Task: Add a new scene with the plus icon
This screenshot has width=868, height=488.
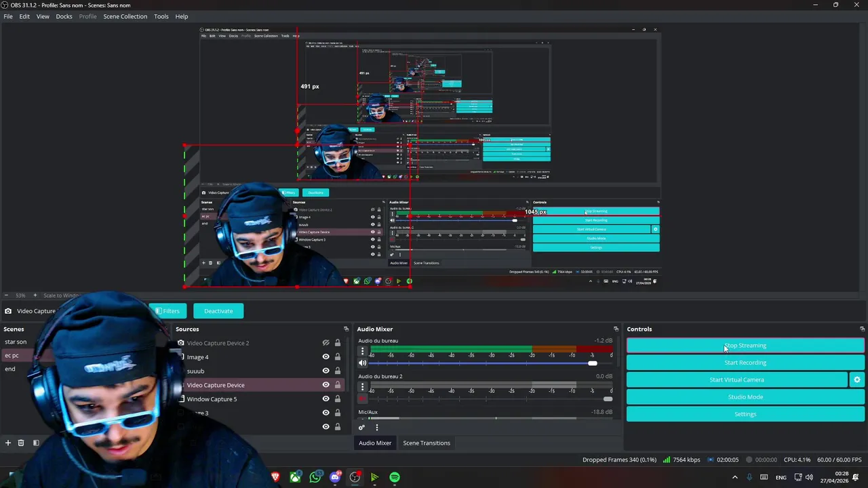Action: point(8,443)
